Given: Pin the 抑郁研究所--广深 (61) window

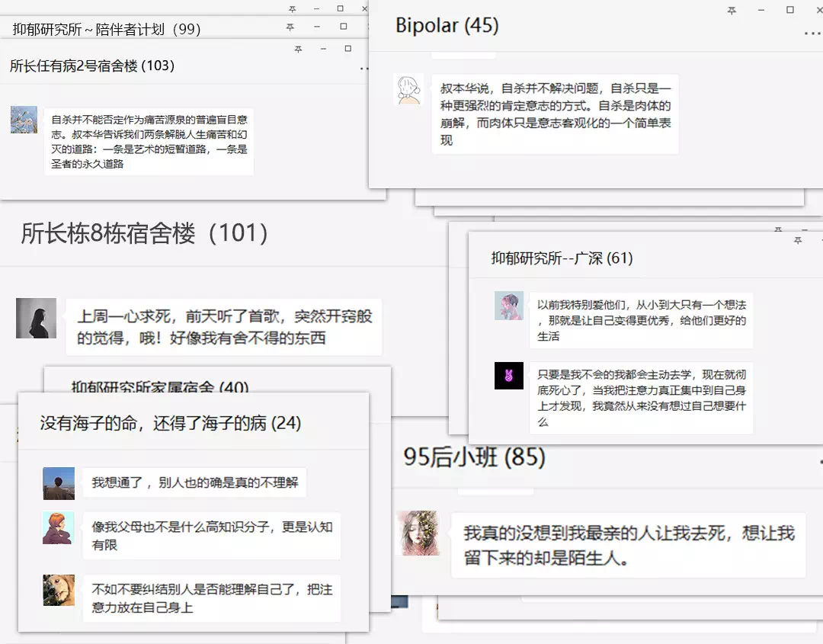Looking at the screenshot, I should point(798,240).
